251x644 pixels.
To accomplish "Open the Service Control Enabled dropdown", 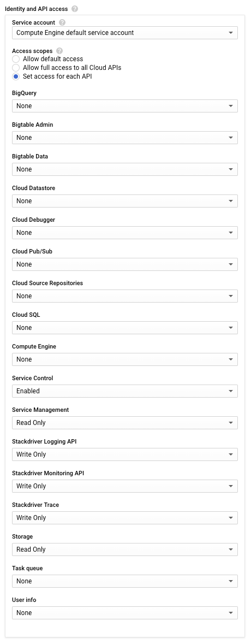I will (x=124, y=391).
